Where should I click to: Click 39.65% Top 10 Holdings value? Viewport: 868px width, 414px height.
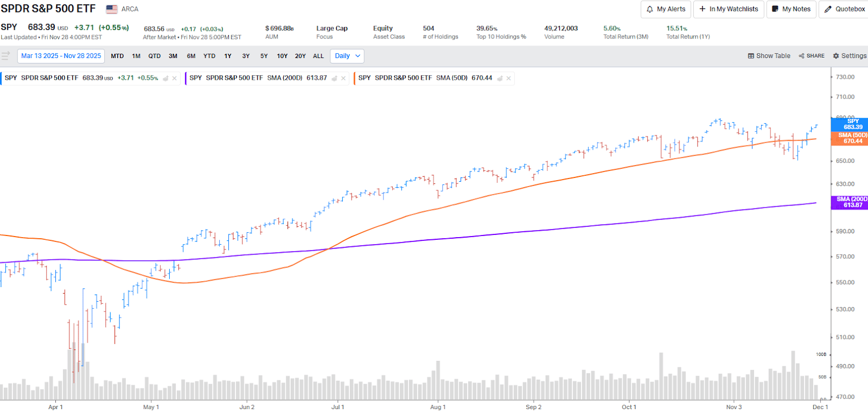[487, 28]
